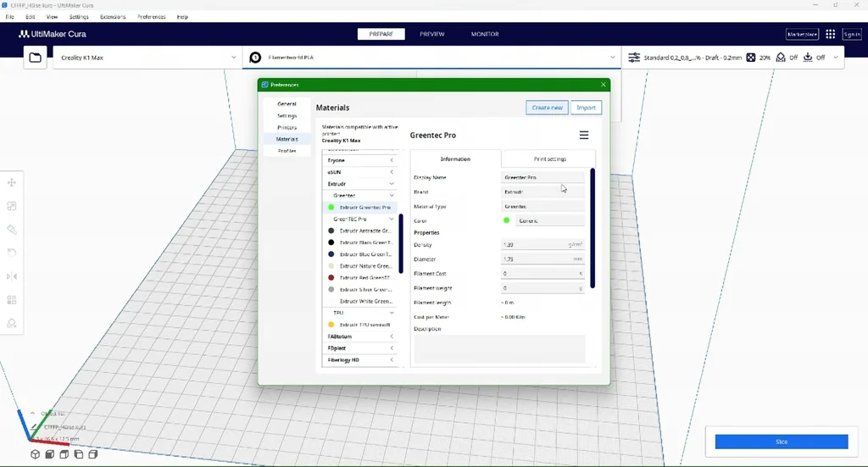Expand the print settings panel chevron
The image size is (868, 467).
[x=835, y=58]
